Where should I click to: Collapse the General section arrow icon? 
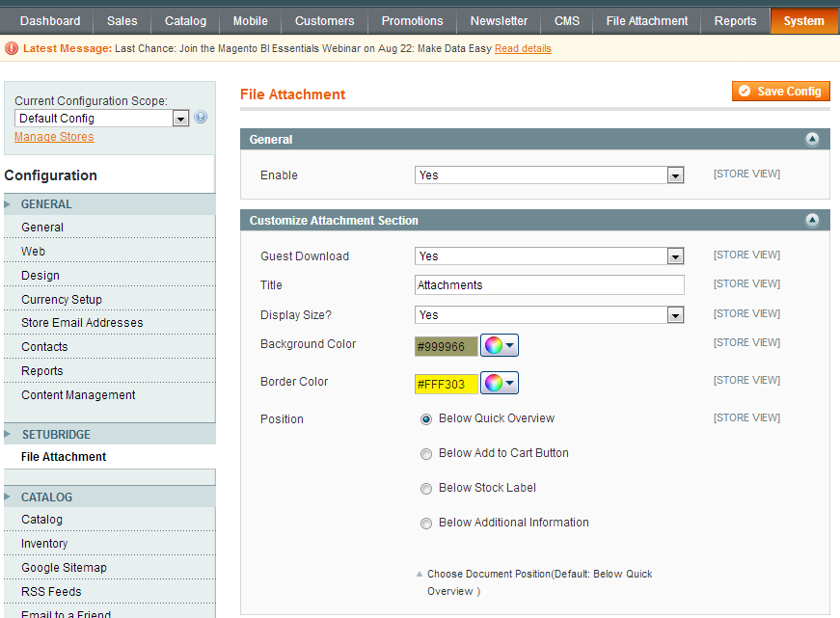[x=812, y=140]
